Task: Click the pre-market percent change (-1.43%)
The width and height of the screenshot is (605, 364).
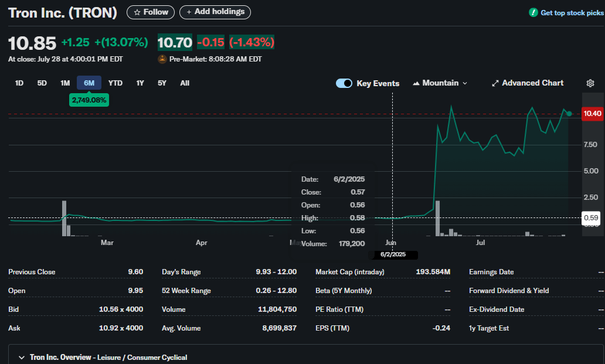Action: [251, 42]
